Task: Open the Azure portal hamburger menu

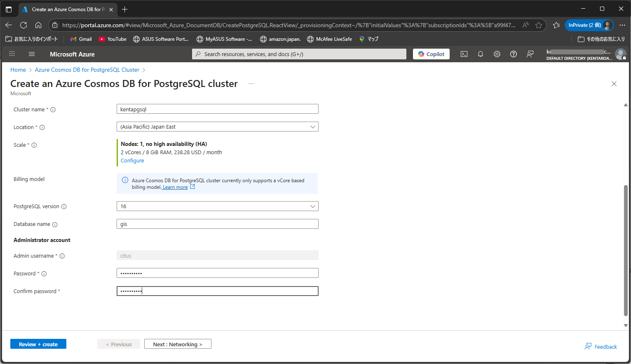Action: coord(32,54)
